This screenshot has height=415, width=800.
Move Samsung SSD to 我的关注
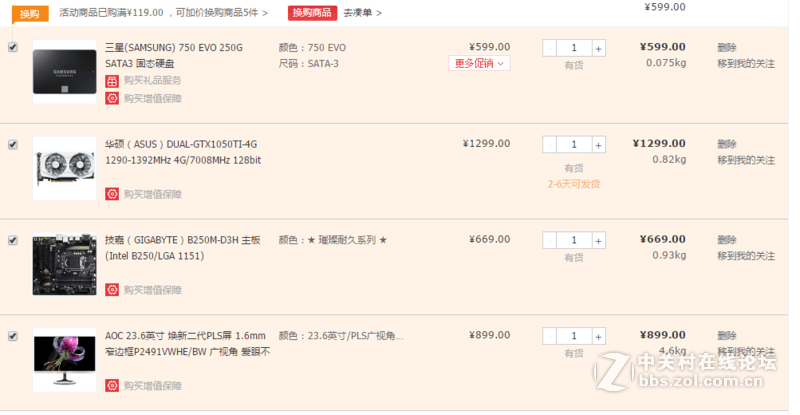tap(746, 64)
